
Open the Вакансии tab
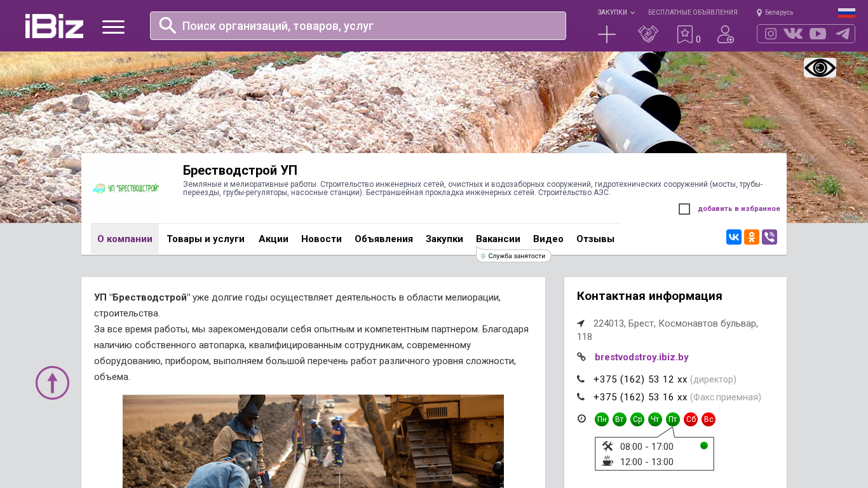pos(498,239)
